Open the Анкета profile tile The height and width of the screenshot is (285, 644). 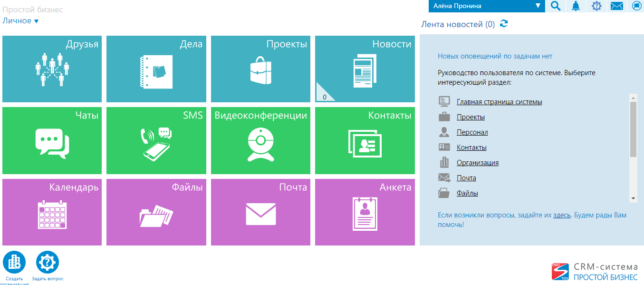(365, 212)
